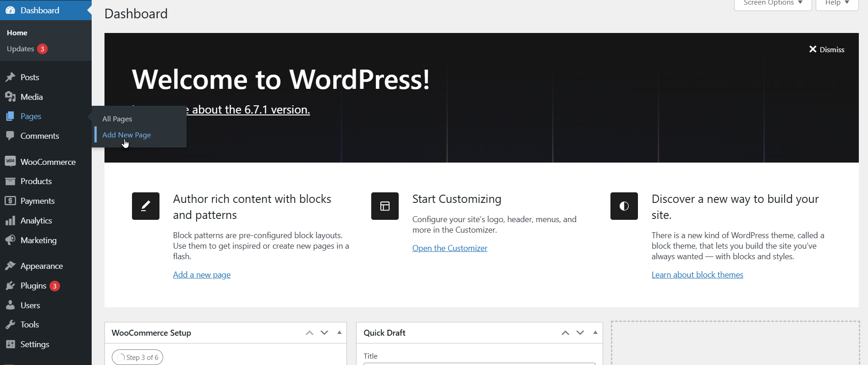Click the 'Discover a new way' heading

(735, 207)
